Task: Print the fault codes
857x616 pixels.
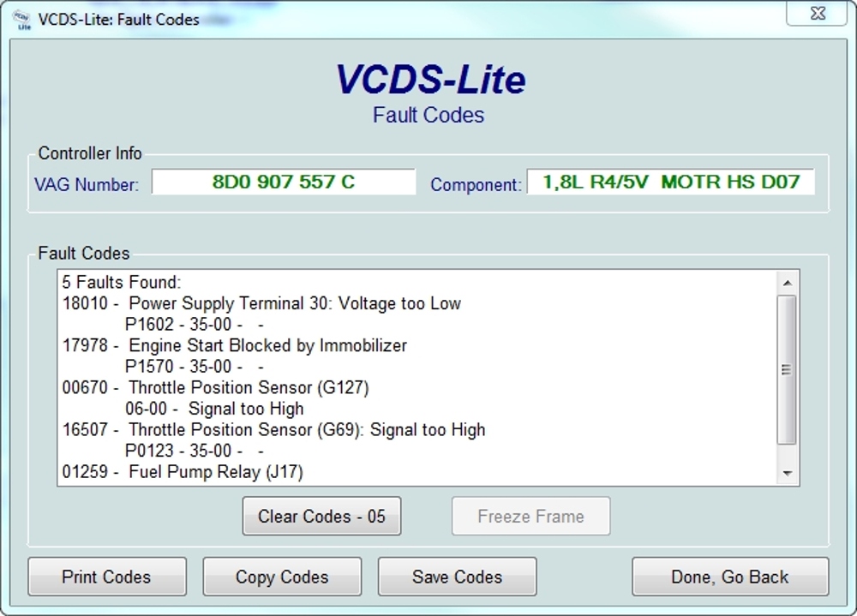Action: (107, 577)
